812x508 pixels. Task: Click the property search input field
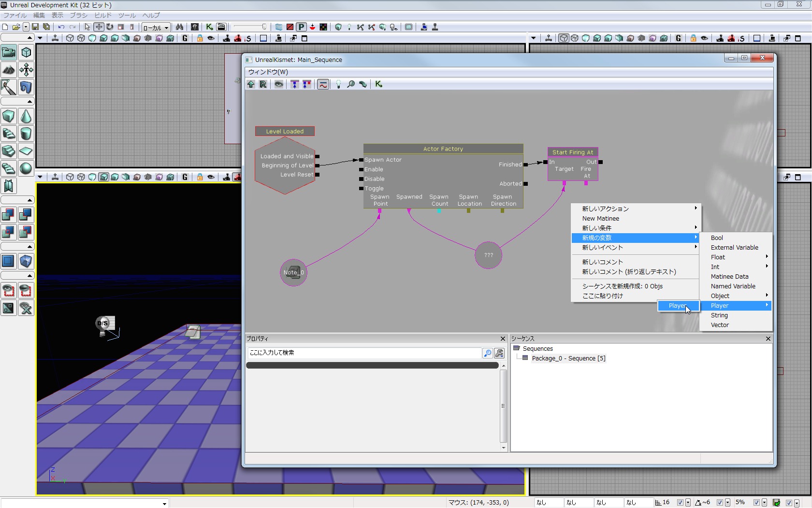pyautogui.click(x=364, y=353)
